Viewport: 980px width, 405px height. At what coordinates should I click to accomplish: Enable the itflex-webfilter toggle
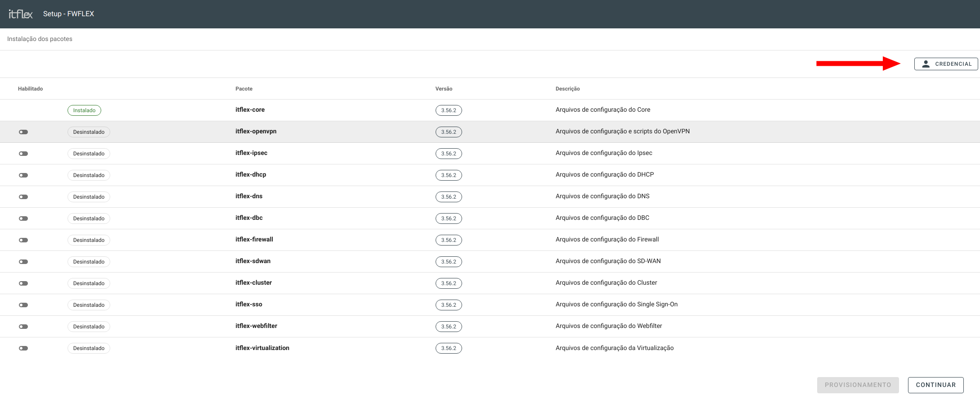pos(23,327)
